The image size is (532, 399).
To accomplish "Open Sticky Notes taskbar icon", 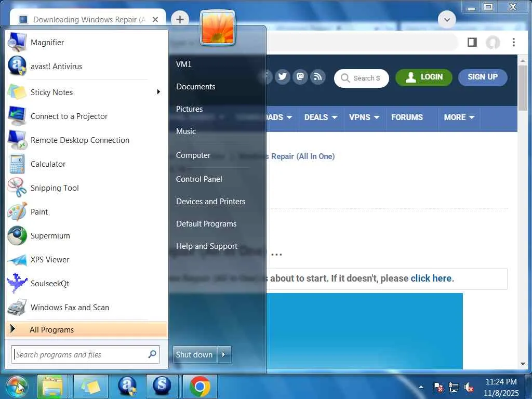I will click(90, 387).
